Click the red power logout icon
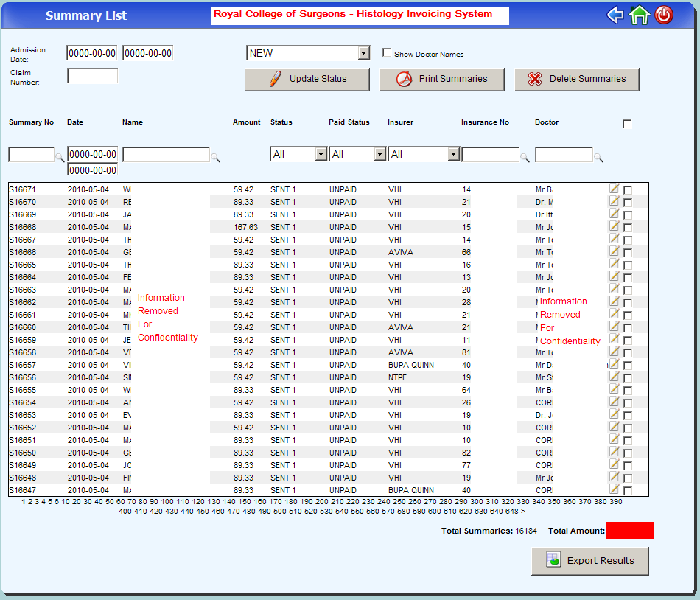Viewport: 700px width, 600px height. point(664,15)
